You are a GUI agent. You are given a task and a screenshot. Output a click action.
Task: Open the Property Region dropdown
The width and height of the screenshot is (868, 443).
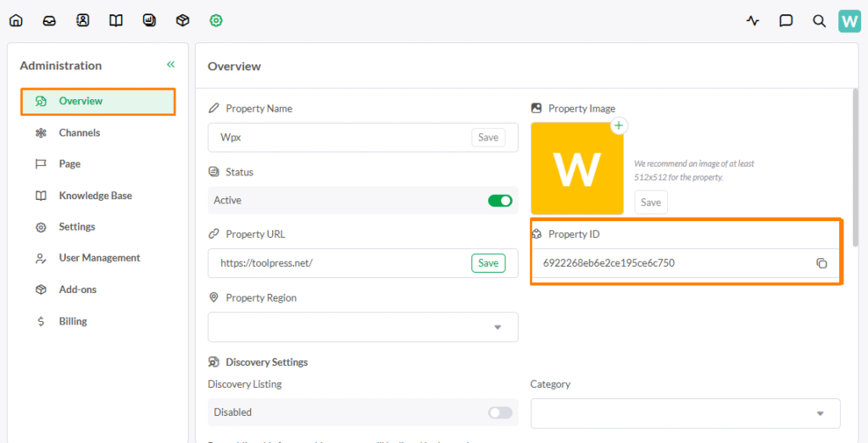pyautogui.click(x=363, y=327)
